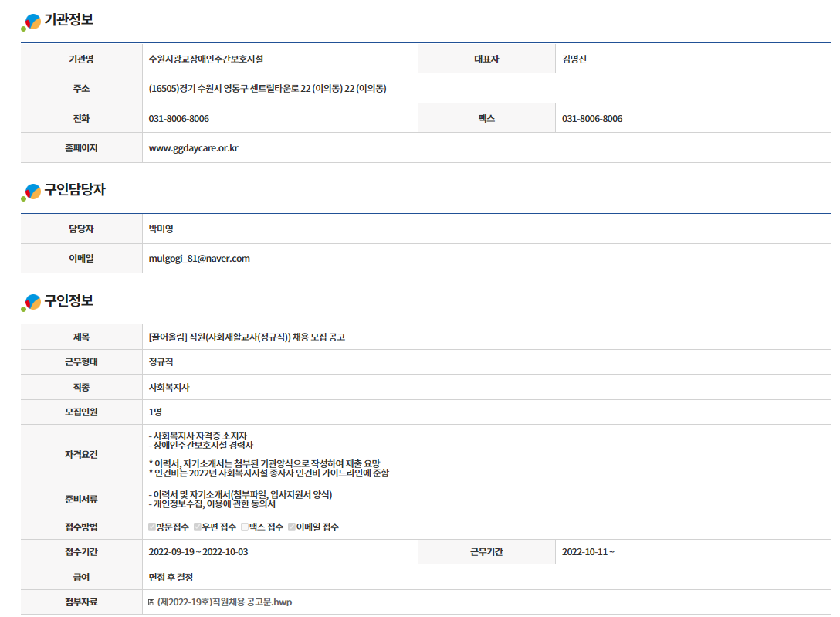Click the line 개인정보수집, 이용에 관한 동의서

point(212,504)
